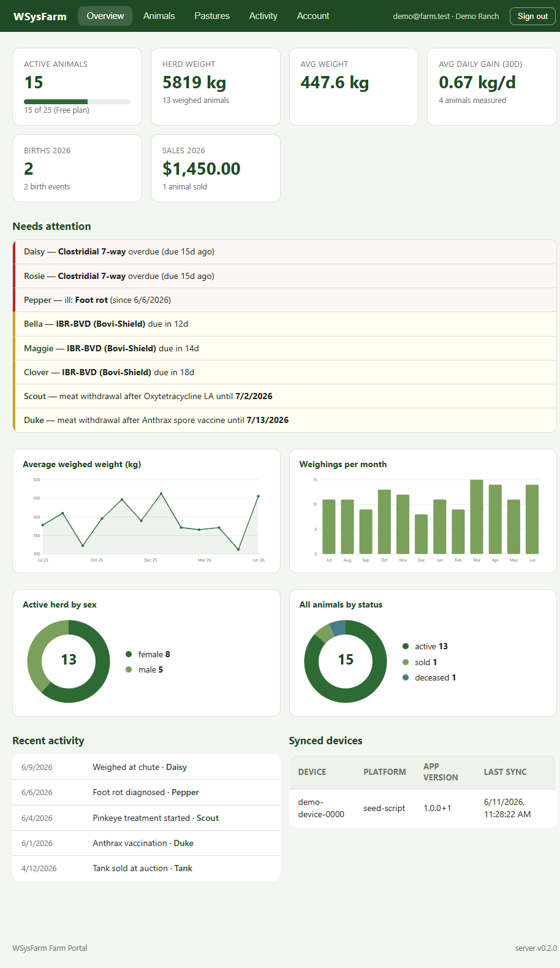This screenshot has height=968, width=560.
Task: Open Pinkeye treatment started Scout activity
Action: coord(146,818)
